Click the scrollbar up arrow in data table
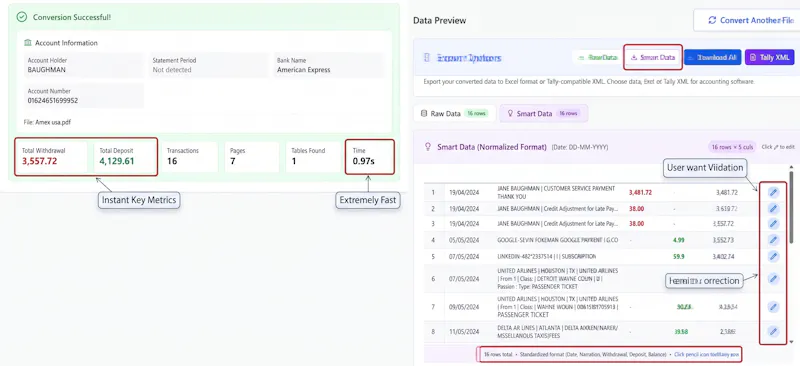 coord(791,167)
